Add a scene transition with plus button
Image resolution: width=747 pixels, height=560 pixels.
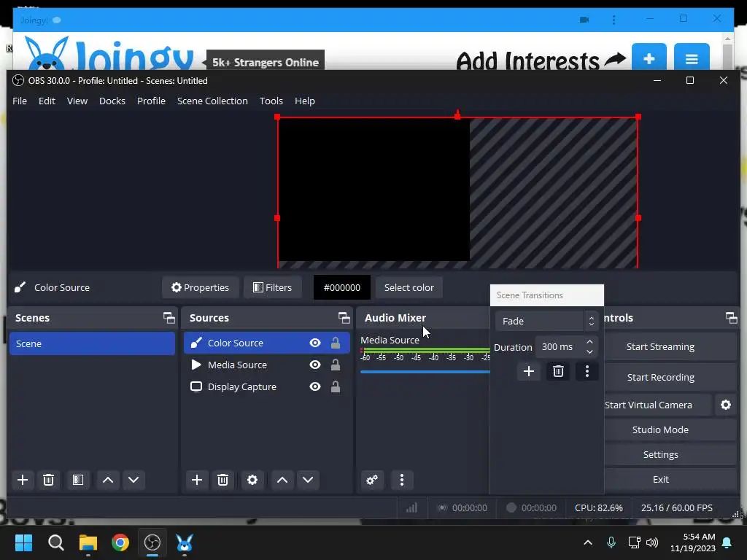529,371
